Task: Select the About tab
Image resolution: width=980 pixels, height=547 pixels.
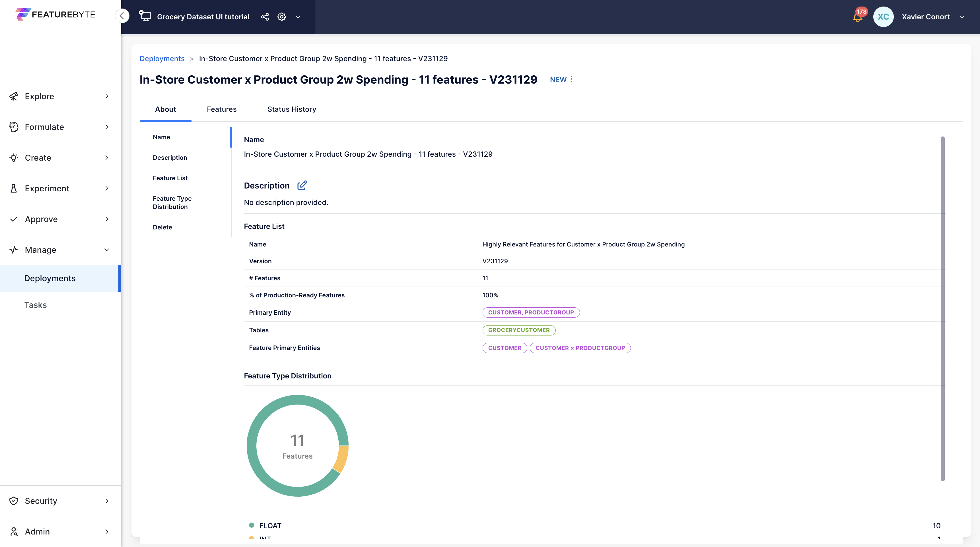Action: (166, 109)
